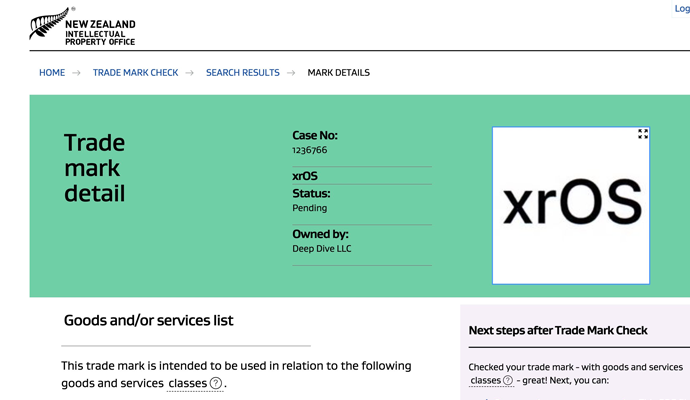690x400 pixels.
Task: Click the classes link in Next steps panel
Action: 486,380
